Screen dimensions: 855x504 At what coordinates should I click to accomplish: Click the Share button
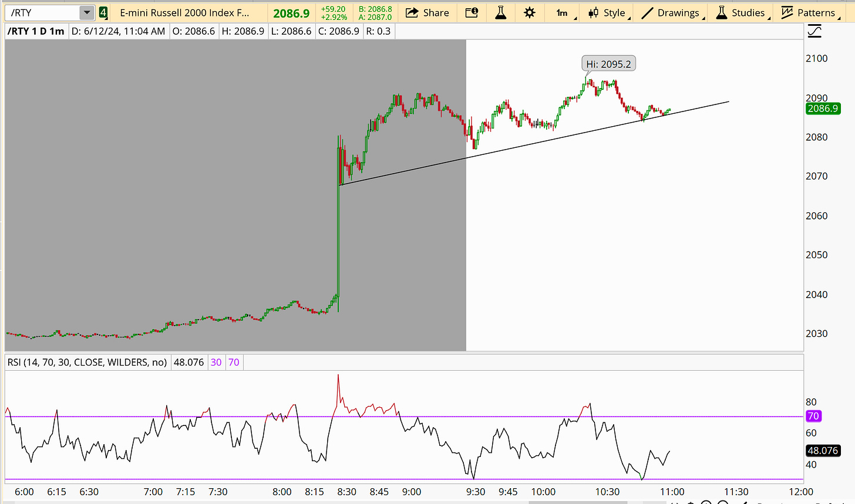tap(427, 12)
